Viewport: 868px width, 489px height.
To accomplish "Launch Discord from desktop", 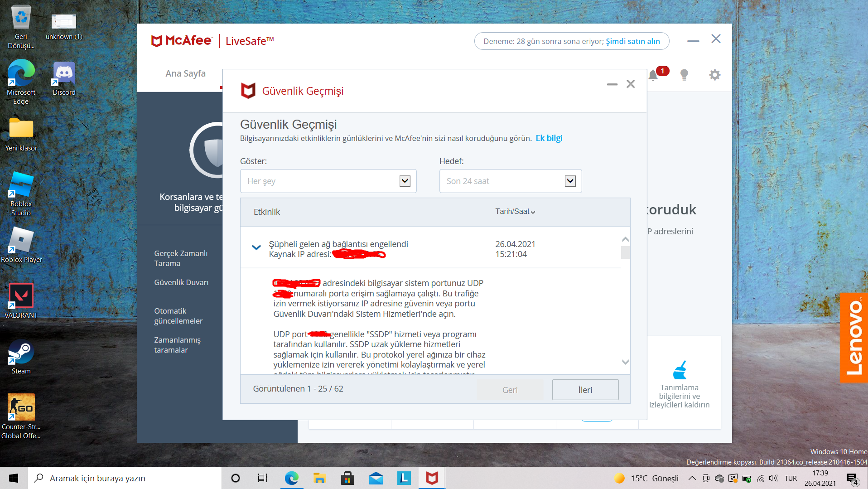I will pos(64,79).
